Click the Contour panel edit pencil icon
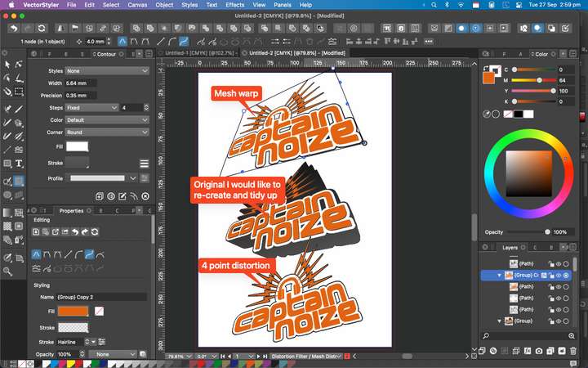Image resolution: width=588 pixels, height=368 pixels. [x=122, y=196]
